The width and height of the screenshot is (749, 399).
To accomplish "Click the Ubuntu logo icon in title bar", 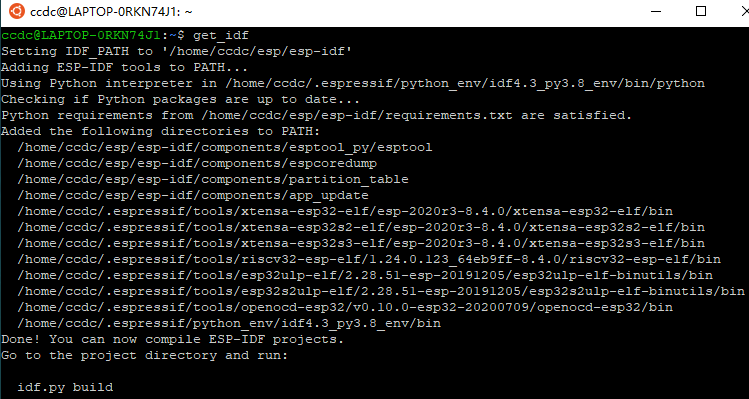I will (17, 11).
